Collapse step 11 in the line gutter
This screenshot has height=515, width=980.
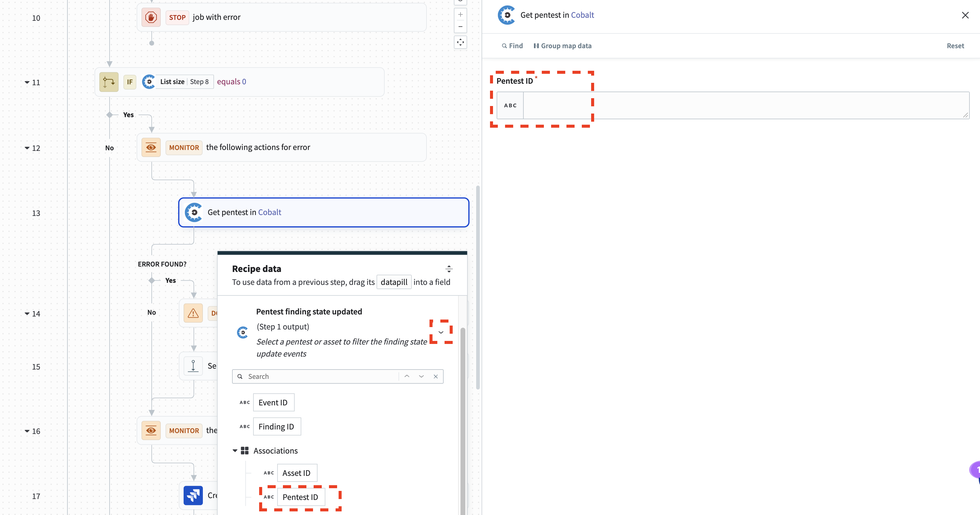(x=27, y=82)
